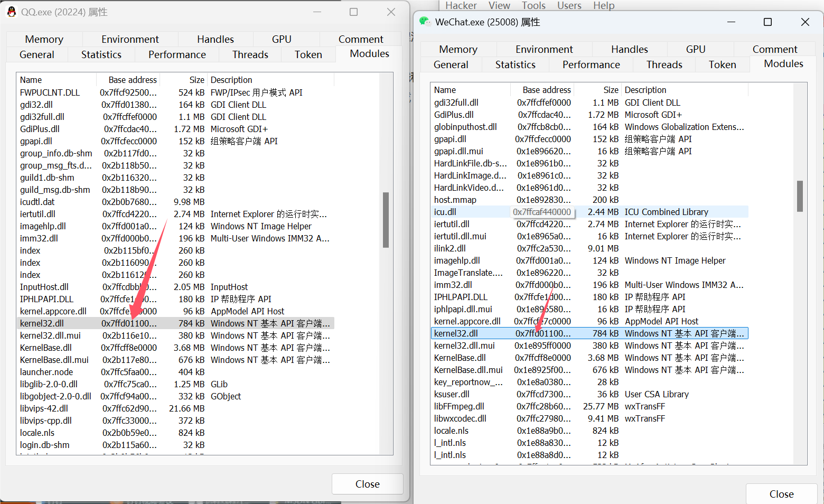Click Close button in WeChat.exe properties

782,494
